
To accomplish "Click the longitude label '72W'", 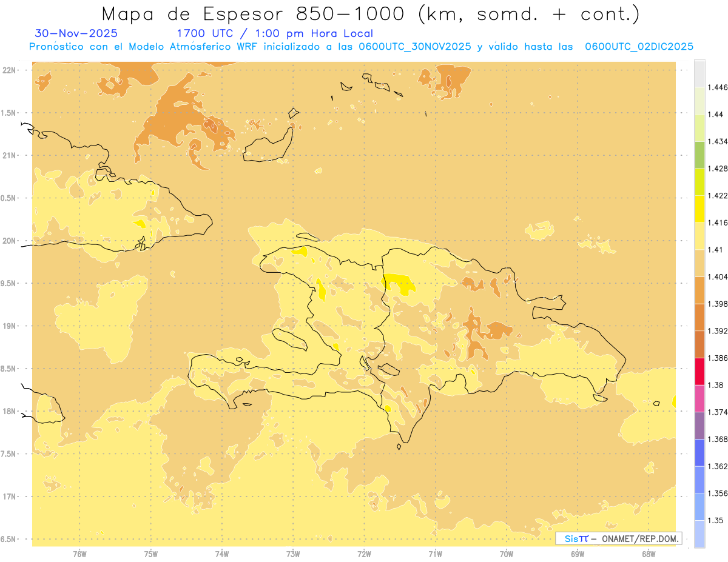I will [364, 554].
